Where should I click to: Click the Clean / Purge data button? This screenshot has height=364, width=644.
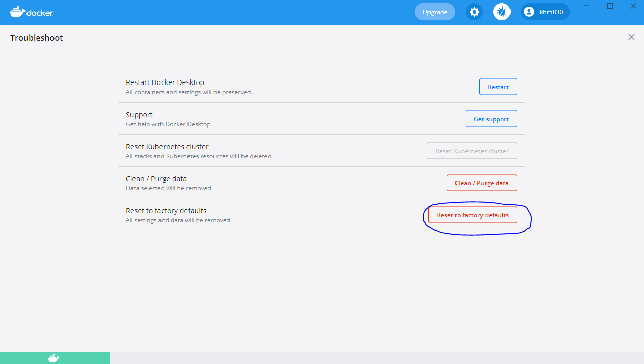tap(482, 183)
